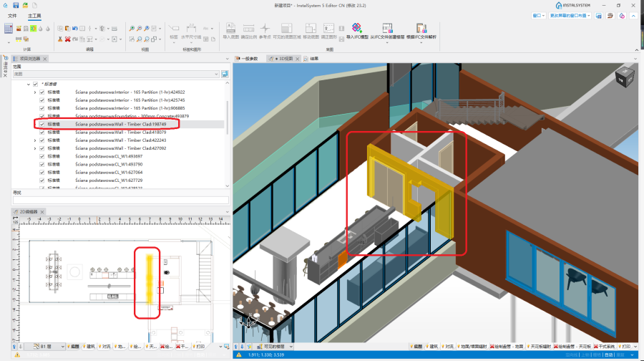
Task: Click the zoom out magnifier icon
Action: (x=140, y=29)
